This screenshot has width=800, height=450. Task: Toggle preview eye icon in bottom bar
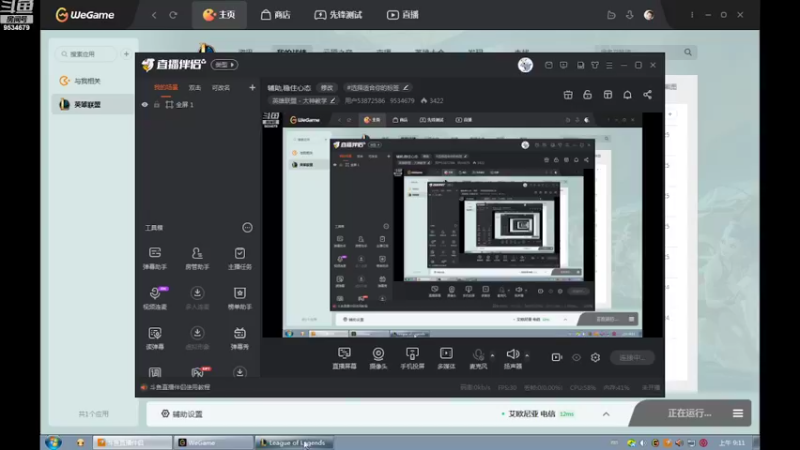coord(576,358)
